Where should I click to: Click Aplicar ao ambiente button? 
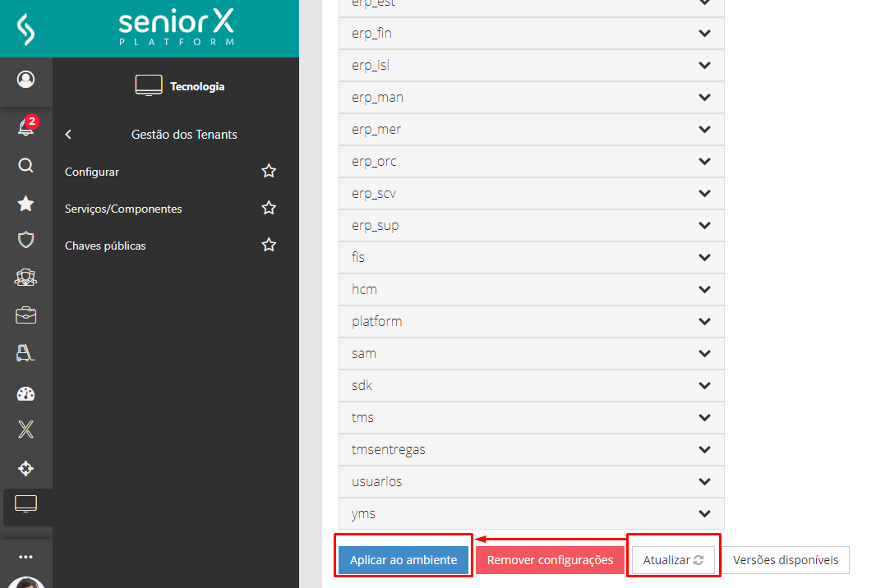403,560
